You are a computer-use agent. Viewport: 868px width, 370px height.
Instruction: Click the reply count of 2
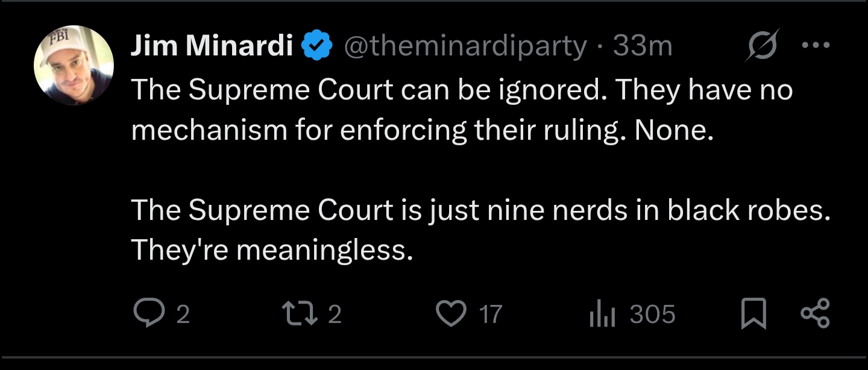coord(183,315)
